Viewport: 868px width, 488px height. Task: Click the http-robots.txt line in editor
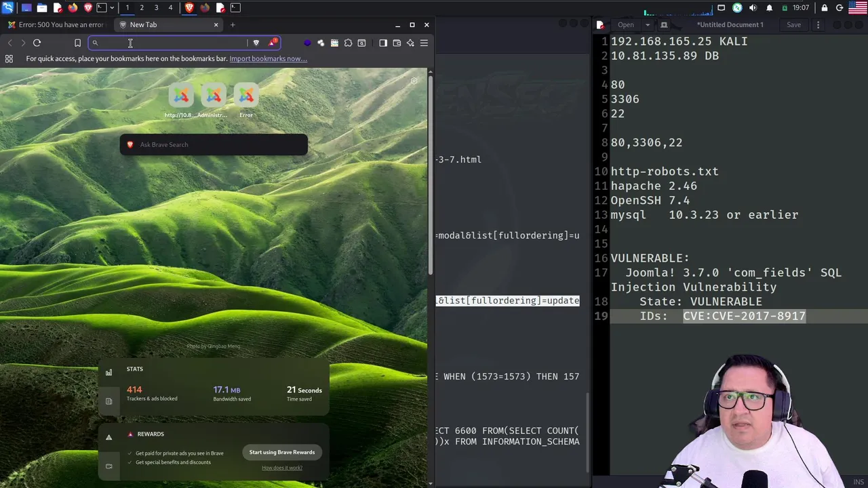point(665,171)
